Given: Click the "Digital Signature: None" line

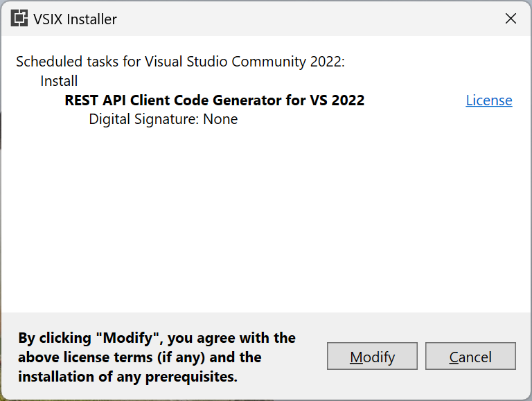Looking at the screenshot, I should (x=163, y=119).
